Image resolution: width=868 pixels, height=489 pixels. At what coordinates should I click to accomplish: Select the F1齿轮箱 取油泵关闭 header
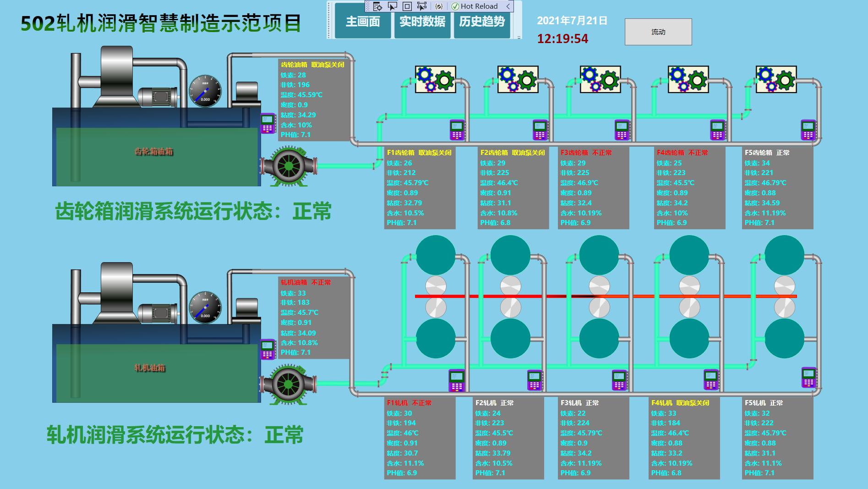coord(419,153)
